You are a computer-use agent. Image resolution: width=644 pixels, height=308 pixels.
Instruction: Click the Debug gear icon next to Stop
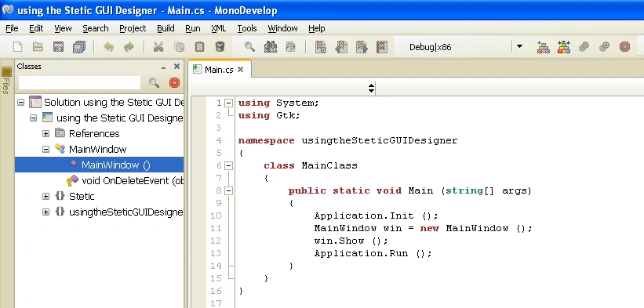click(604, 47)
